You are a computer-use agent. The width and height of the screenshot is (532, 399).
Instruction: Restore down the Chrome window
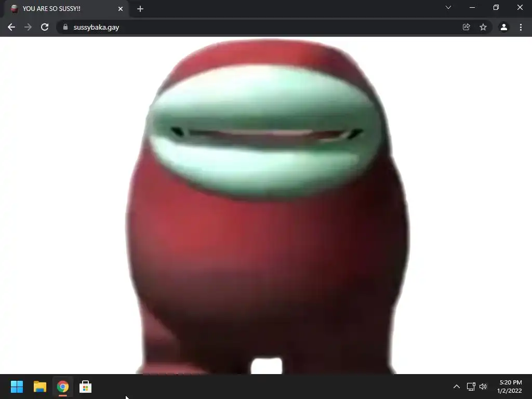pos(496,7)
